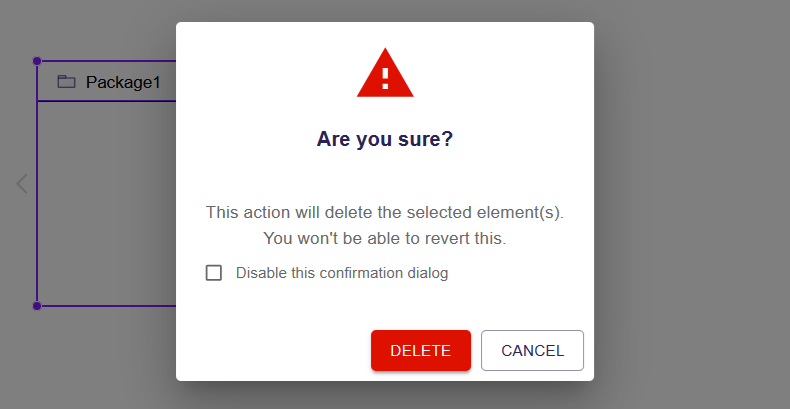Viewport: 790px width, 409px height.
Task: Click the dimmed backdrop right of the dialog
Action: tap(690, 200)
